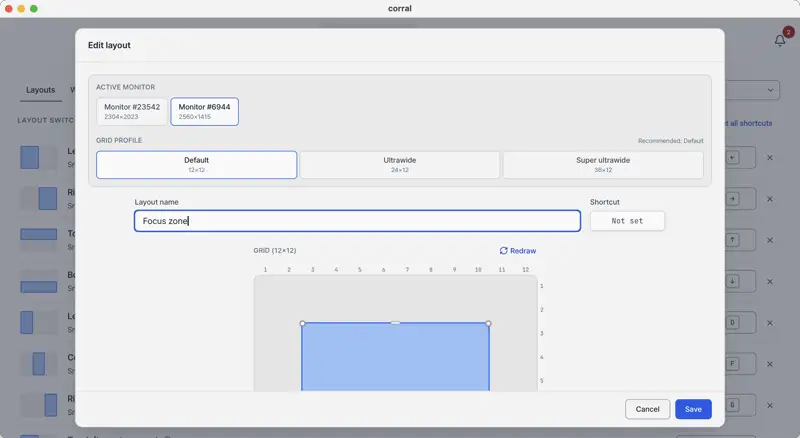Click the Recommended: Default text
This screenshot has height=438, width=800.
coord(670,141)
